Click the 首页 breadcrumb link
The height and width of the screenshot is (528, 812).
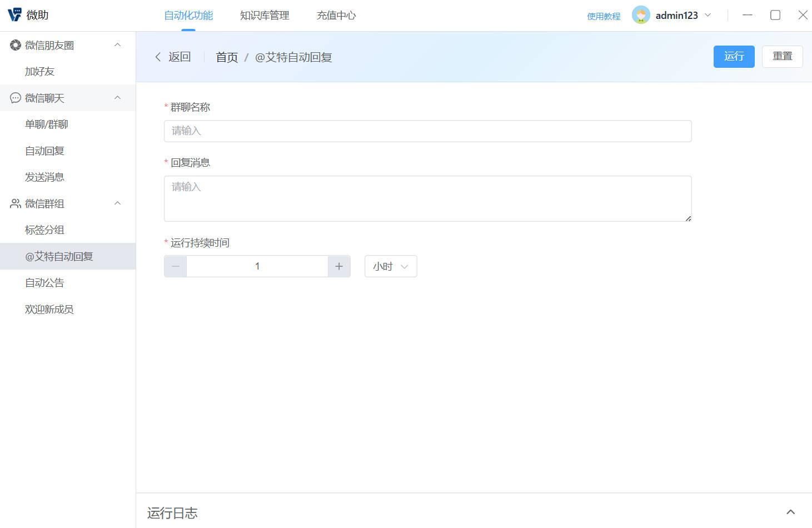click(x=226, y=57)
